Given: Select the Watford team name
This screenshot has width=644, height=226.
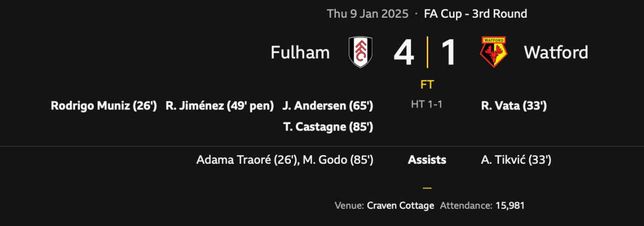Looking at the screenshot, I should [x=556, y=52].
